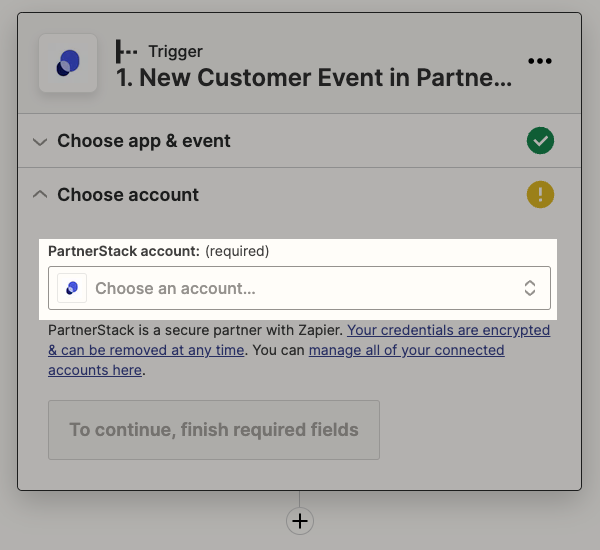Click the yellow warning status icon
Screen dimensions: 600x550
pyautogui.click(x=540, y=195)
